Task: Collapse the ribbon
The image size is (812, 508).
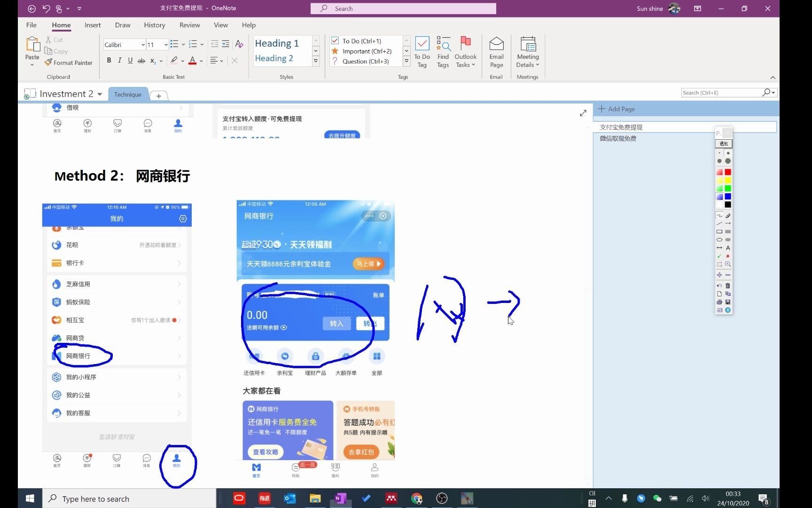Action: coord(773,78)
